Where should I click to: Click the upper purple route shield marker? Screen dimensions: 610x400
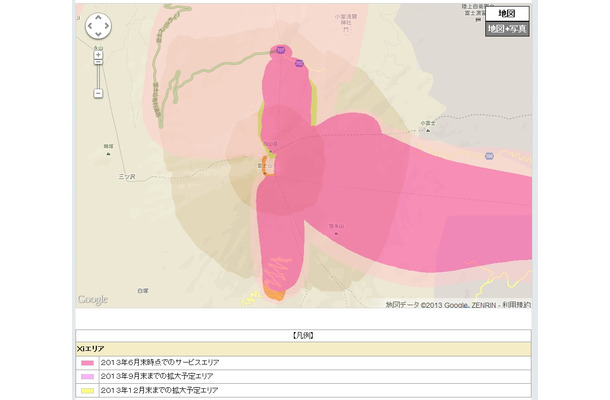(280, 50)
